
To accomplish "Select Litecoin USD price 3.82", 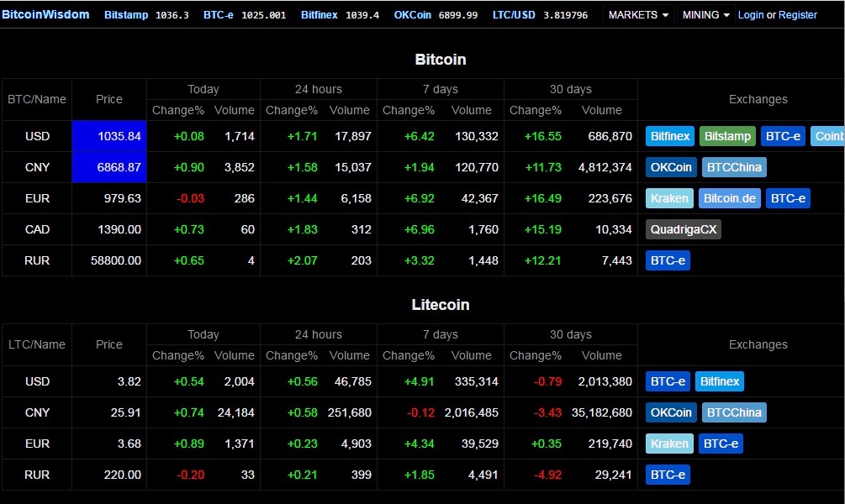I will pos(129,381).
